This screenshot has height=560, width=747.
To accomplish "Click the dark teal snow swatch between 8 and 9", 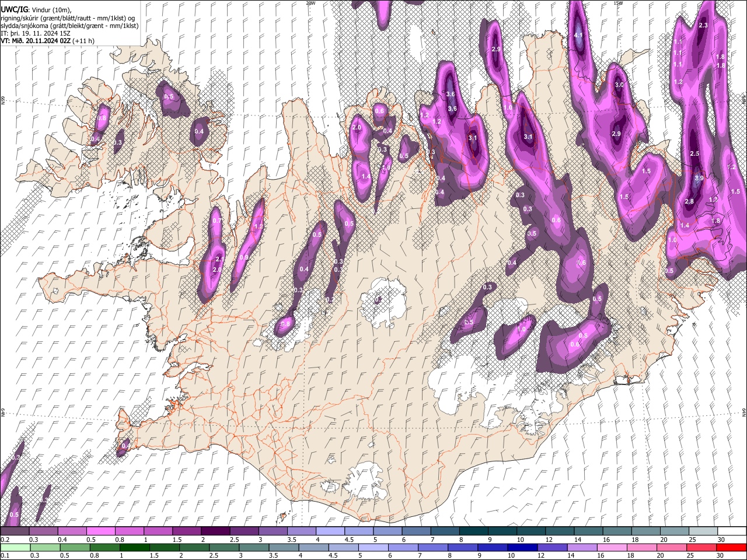I will coord(473,531).
